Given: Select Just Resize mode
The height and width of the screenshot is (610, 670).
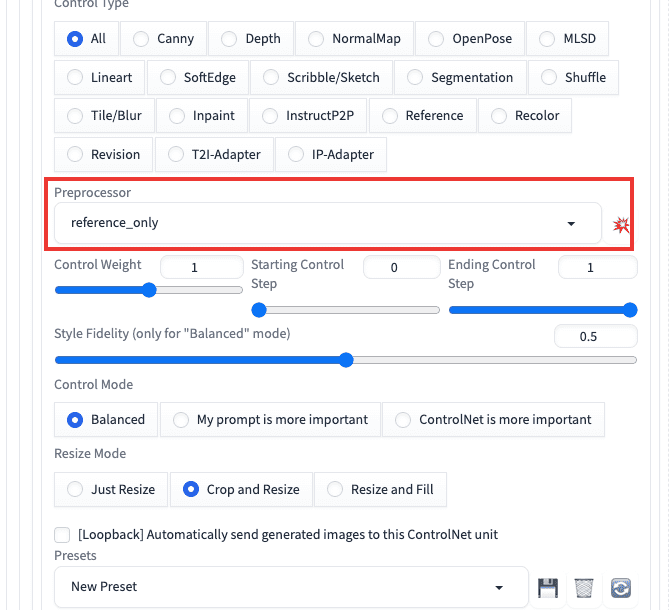Looking at the screenshot, I should 111,490.
